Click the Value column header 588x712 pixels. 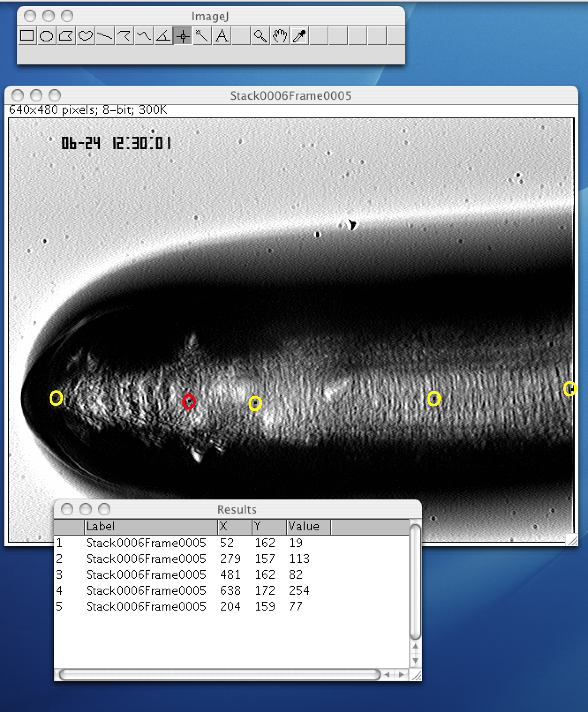point(308,526)
